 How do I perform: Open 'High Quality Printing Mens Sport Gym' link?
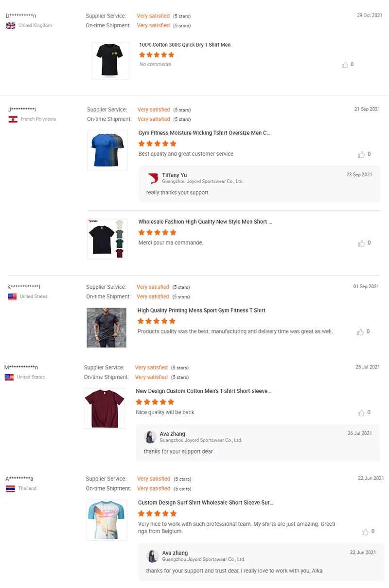tap(201, 311)
